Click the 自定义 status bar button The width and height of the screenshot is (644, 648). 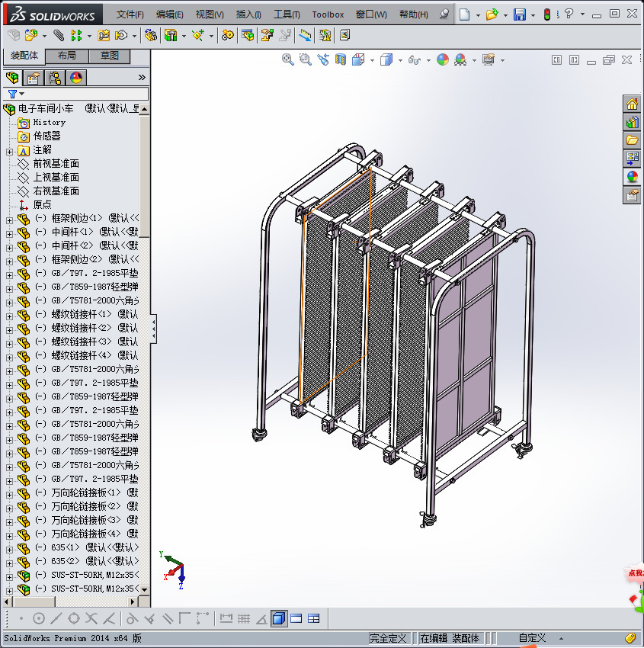click(532, 638)
